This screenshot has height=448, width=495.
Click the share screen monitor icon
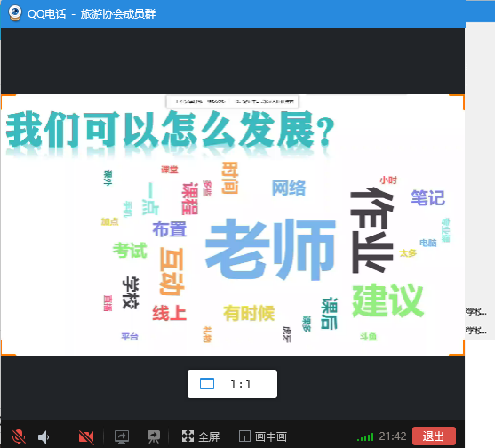point(122,436)
